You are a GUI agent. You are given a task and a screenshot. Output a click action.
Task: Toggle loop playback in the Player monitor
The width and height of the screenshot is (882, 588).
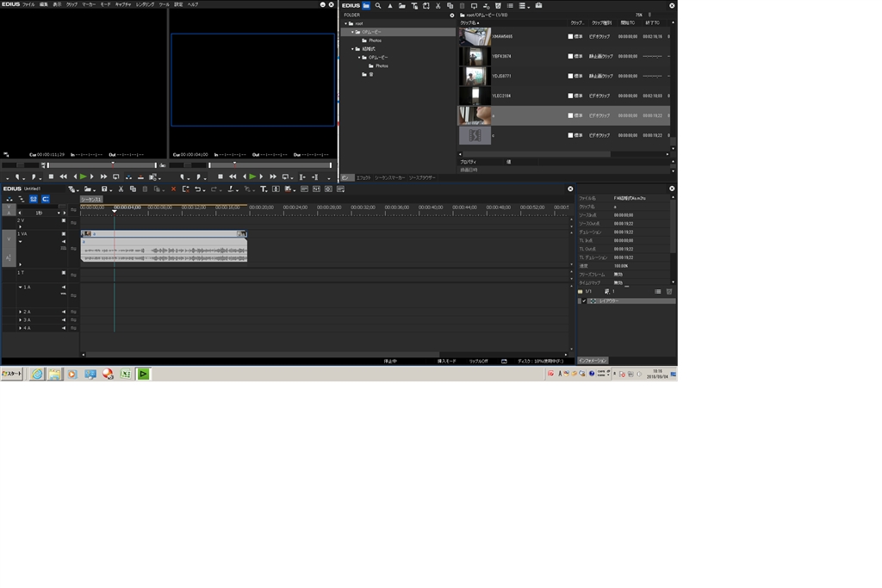coord(116,176)
